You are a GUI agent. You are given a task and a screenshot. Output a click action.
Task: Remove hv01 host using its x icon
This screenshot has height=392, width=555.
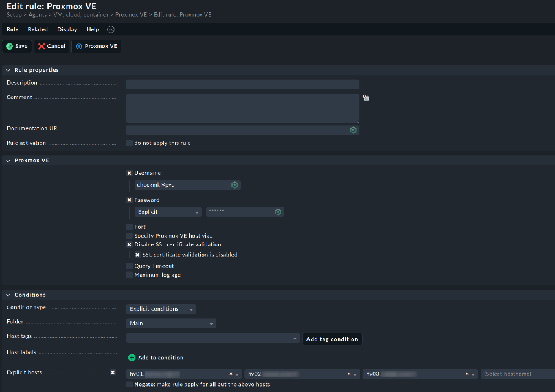click(x=231, y=374)
